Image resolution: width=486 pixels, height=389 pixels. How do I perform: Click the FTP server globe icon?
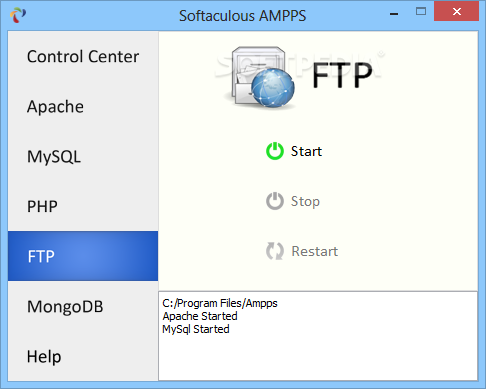tap(261, 77)
